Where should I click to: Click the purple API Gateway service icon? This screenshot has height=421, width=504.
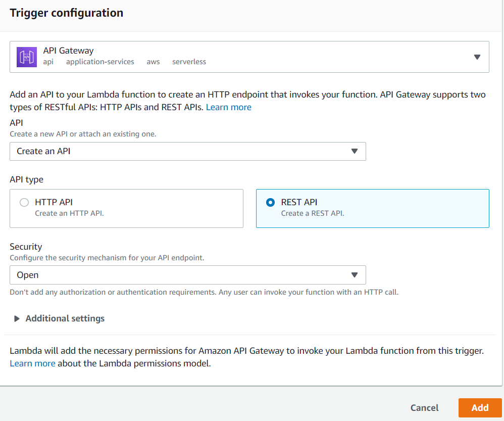pyautogui.click(x=27, y=57)
